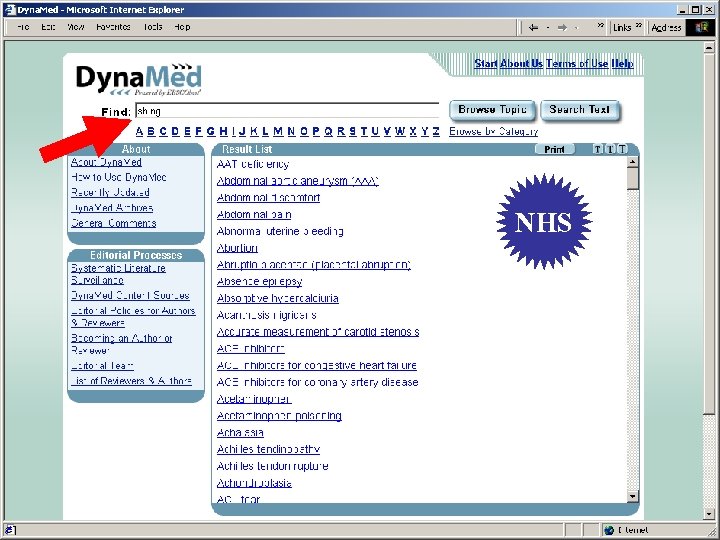The height and width of the screenshot is (540, 720).
Task: Open the Terms of Use link
Action: point(577,64)
